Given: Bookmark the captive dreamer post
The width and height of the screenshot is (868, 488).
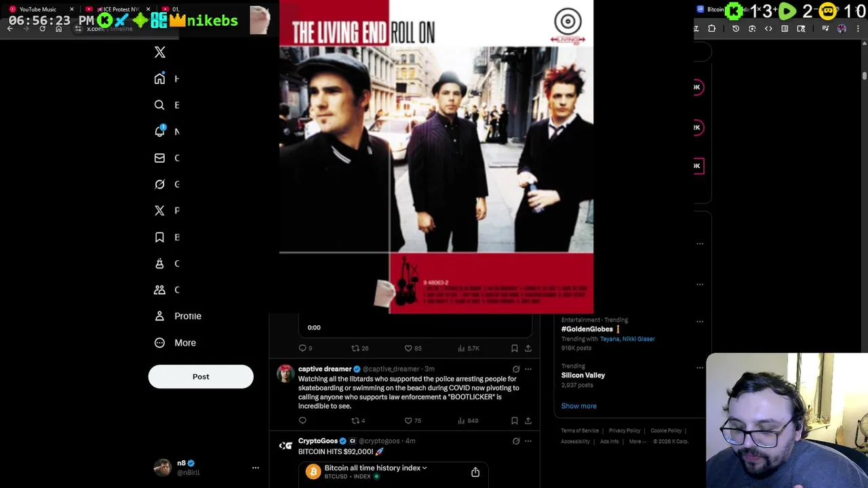Looking at the screenshot, I should click(x=515, y=421).
